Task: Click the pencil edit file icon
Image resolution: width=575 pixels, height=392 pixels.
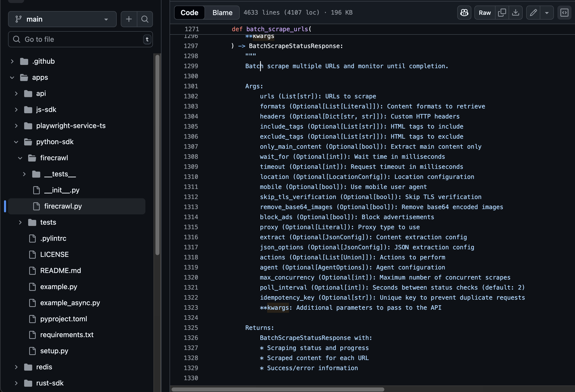Action: [533, 13]
